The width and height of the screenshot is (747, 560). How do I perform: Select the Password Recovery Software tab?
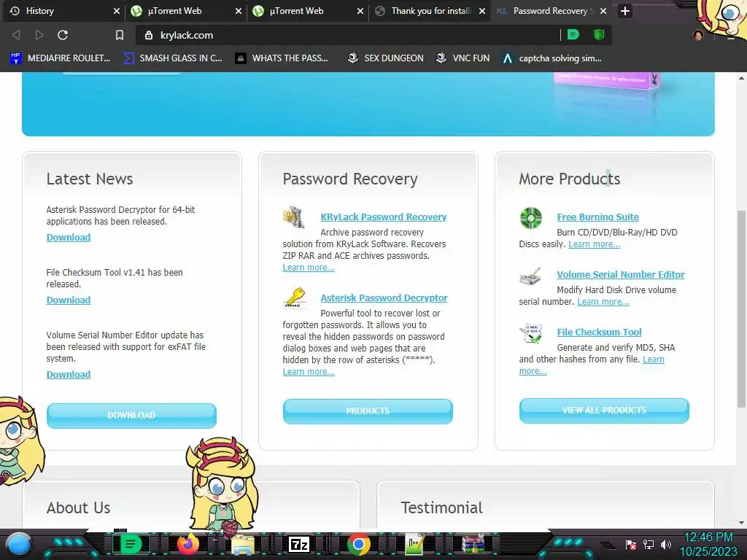(x=551, y=11)
